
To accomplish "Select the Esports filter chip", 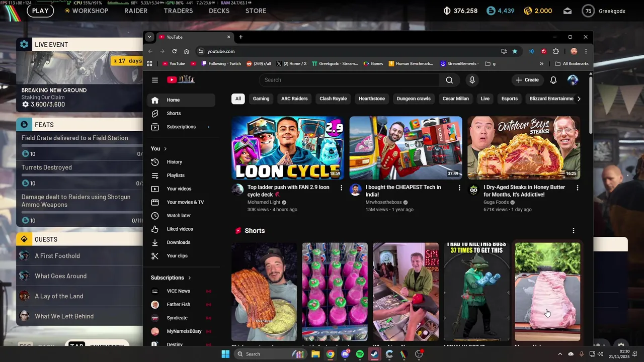I will (509, 99).
